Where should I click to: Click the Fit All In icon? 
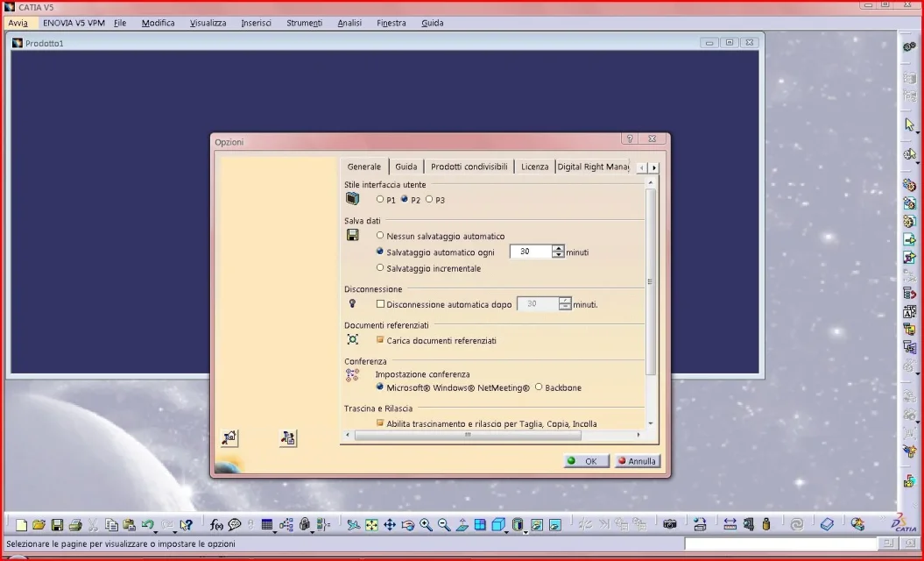tap(371, 525)
